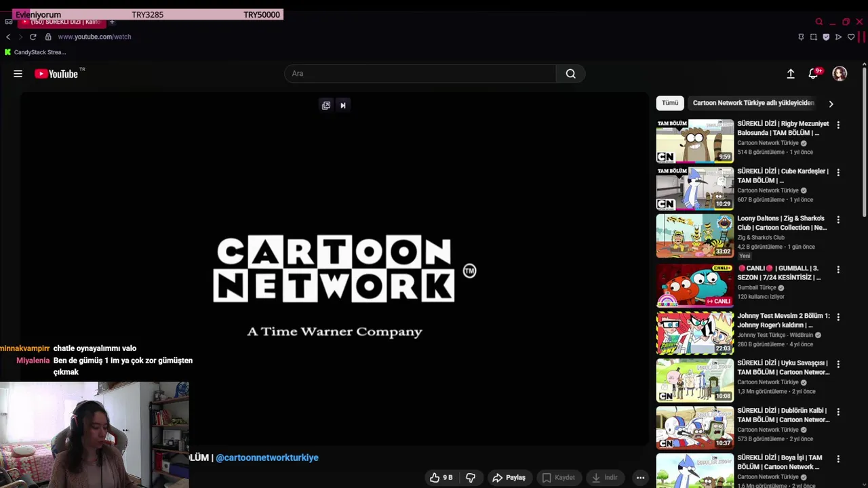Skip to next video with overlay icon

(x=343, y=105)
